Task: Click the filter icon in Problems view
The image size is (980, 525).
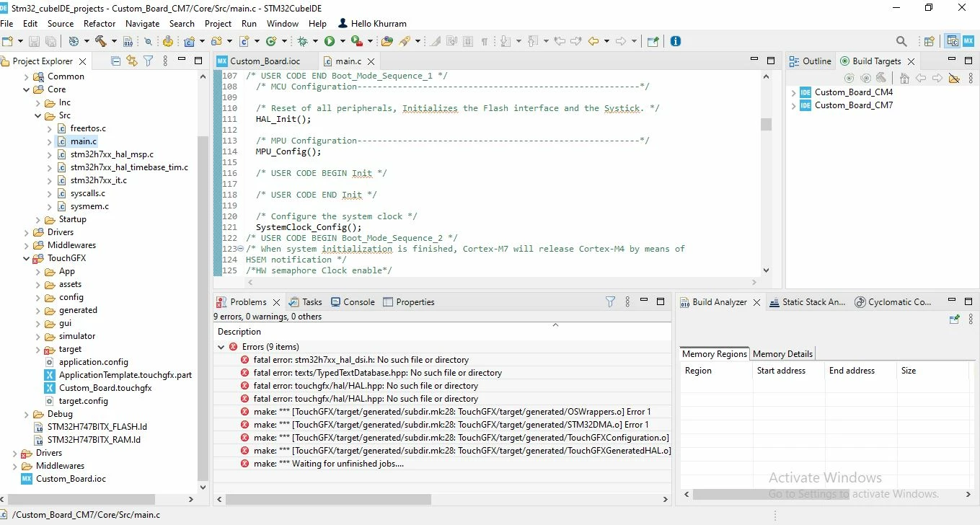Action: coord(610,302)
